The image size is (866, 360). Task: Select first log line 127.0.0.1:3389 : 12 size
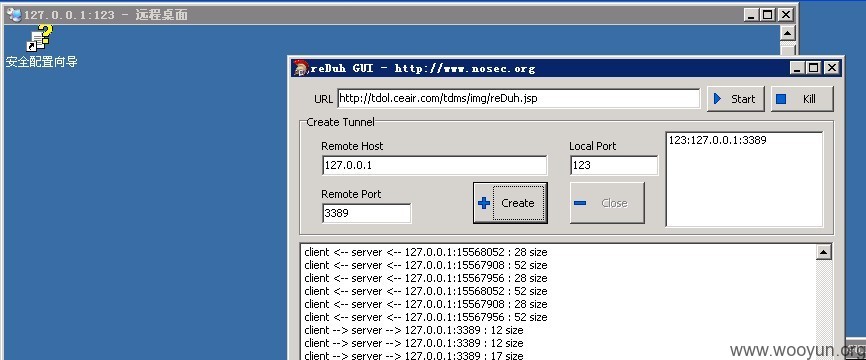[x=414, y=330]
